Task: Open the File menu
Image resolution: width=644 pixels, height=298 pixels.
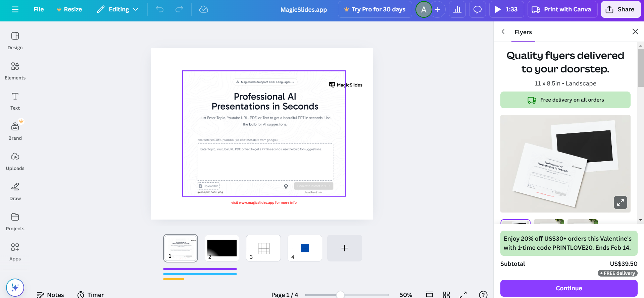Action: pos(39,9)
